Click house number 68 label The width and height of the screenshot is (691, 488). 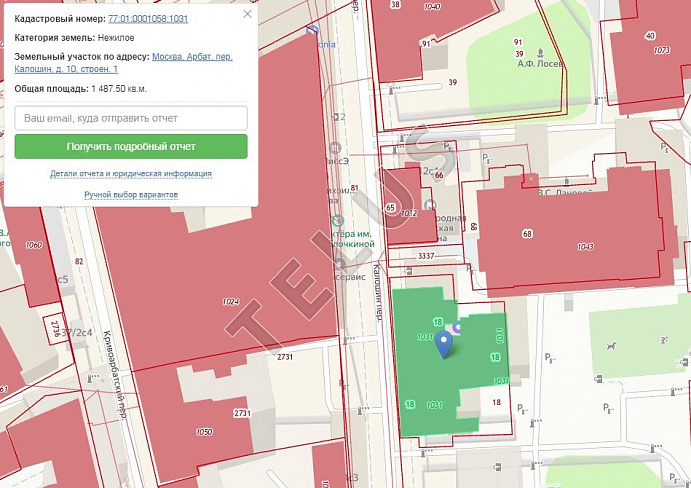click(x=527, y=234)
